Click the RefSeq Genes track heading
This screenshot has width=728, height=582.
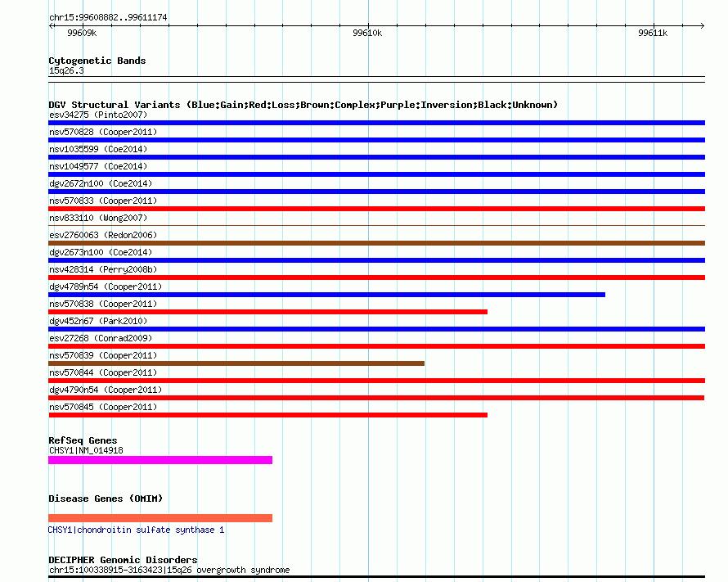[x=83, y=440]
